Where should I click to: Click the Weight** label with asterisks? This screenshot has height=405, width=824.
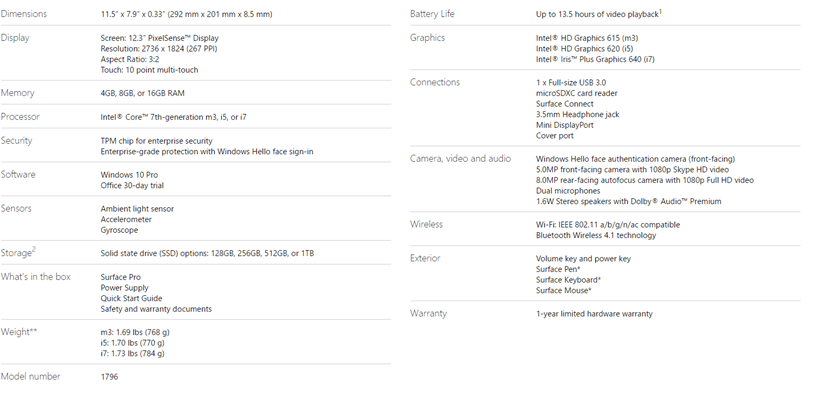19,332
